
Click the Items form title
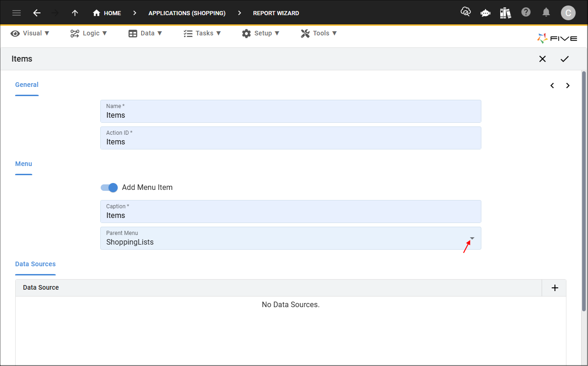tap(22, 59)
